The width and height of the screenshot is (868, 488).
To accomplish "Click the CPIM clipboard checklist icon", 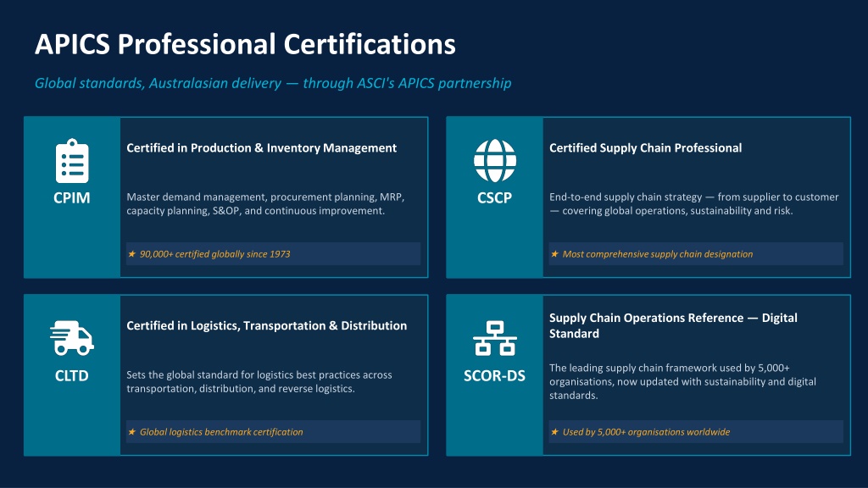I will click(x=72, y=160).
